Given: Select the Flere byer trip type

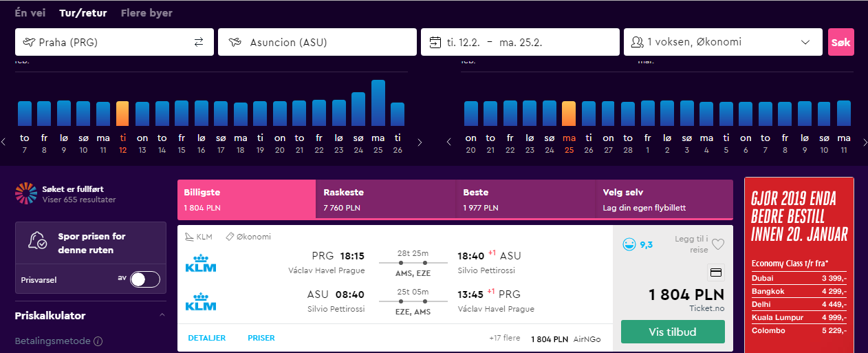Looking at the screenshot, I should click(x=147, y=13).
